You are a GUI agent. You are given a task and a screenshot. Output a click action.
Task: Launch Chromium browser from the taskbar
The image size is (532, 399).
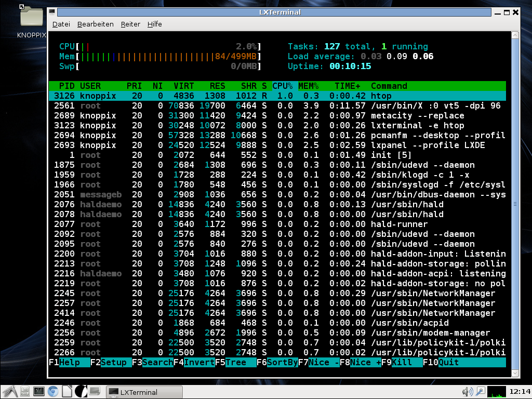[52, 391]
